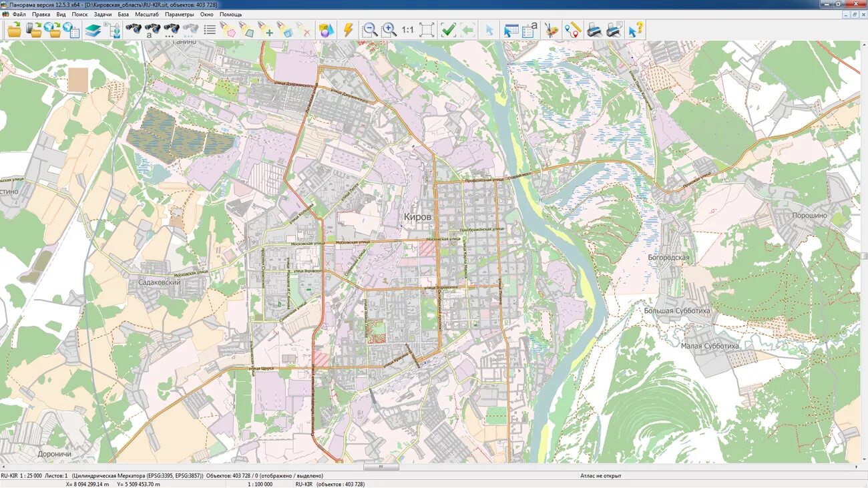Open the Помощь menu
Image resolution: width=868 pixels, height=488 pixels.
coord(231,14)
